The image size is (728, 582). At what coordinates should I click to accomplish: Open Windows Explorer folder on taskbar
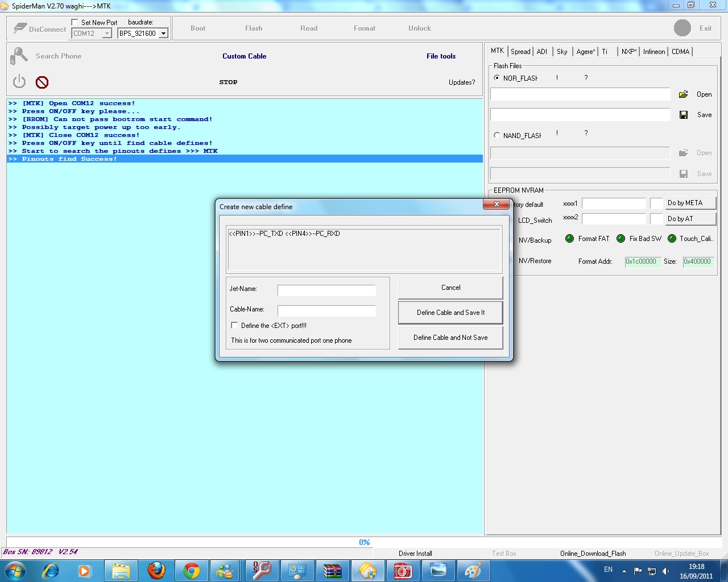coord(121,571)
